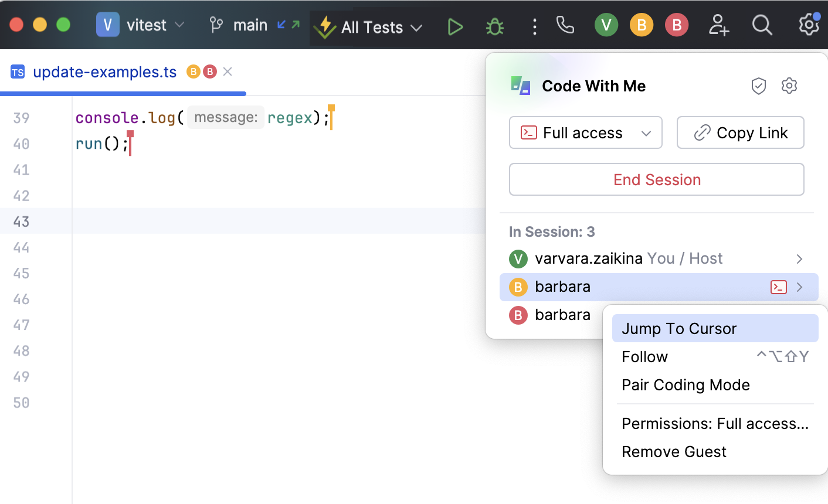
Task: Open the call phone icon
Action: click(565, 25)
